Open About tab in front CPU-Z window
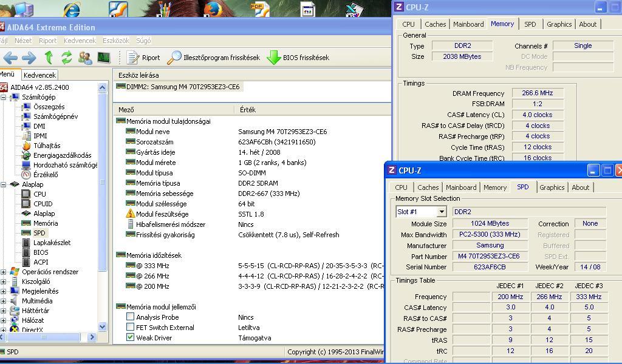The width and height of the screenshot is (622, 364). [580, 187]
